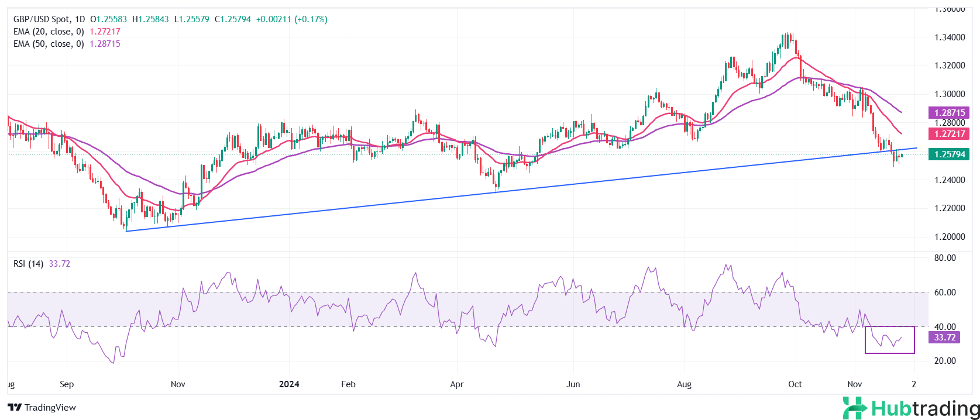Click the green +0.00211 (+0.17%) change value
The height and width of the screenshot is (420, 980).
pos(291,19)
